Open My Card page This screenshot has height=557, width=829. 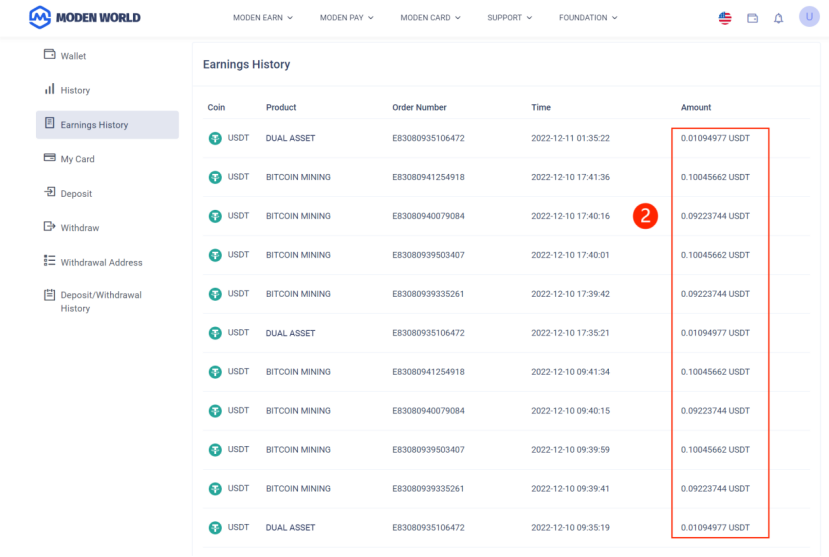pos(107,159)
